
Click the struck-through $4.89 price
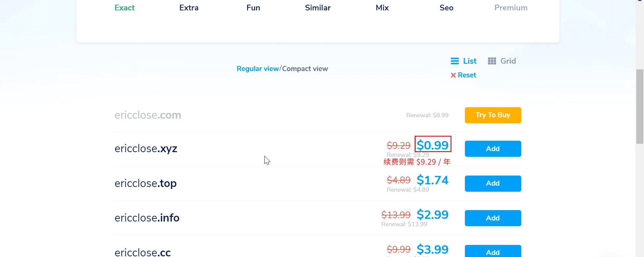point(398,180)
